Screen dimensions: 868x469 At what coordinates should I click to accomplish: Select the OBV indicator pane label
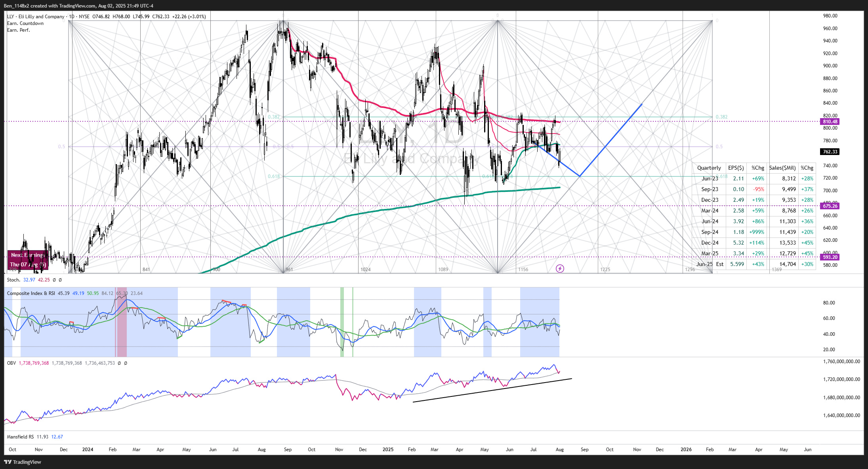(11, 363)
